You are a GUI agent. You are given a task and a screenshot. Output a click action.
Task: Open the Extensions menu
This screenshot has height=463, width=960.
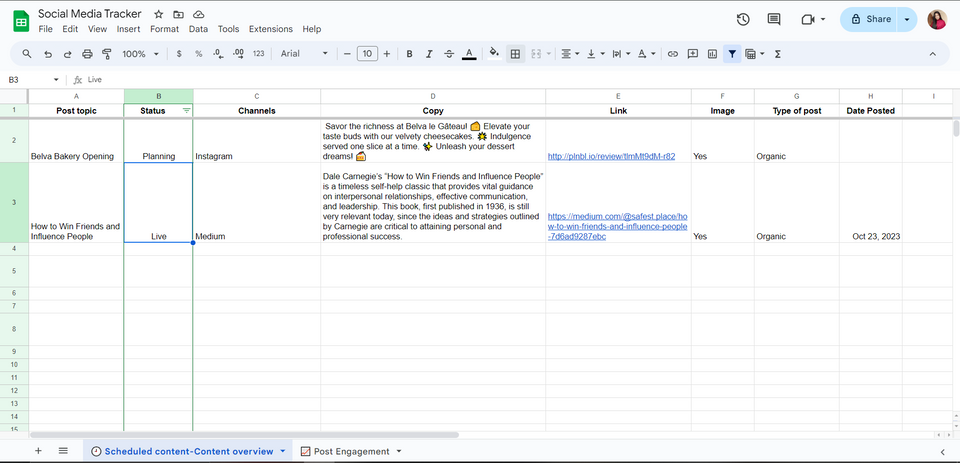click(x=271, y=29)
